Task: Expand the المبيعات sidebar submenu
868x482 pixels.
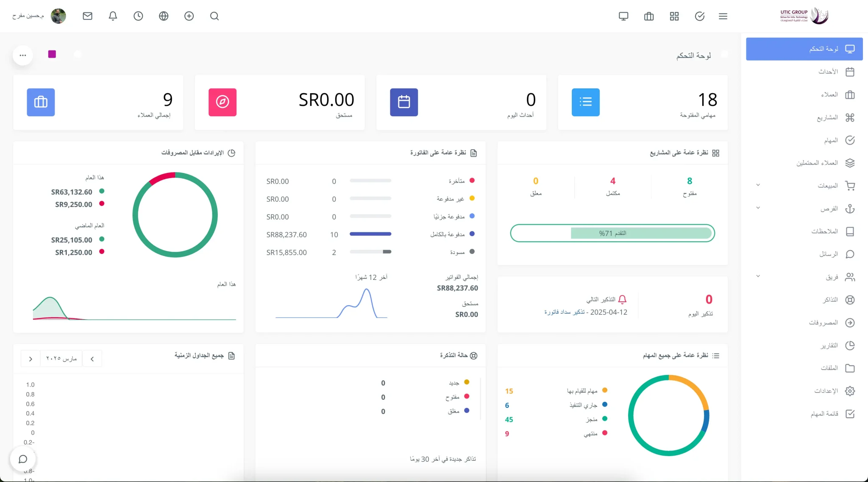Action: pos(758,185)
